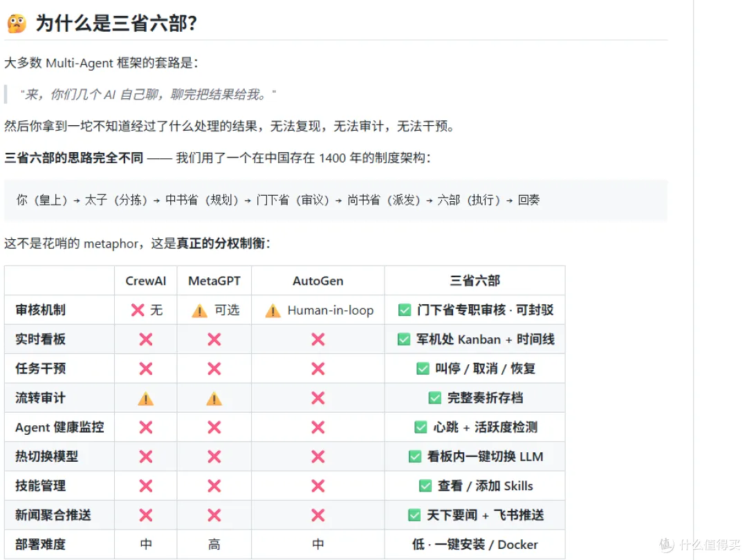Click the green check beside 完整奏折存档
Screen dimensions: 747x560
(x=435, y=398)
